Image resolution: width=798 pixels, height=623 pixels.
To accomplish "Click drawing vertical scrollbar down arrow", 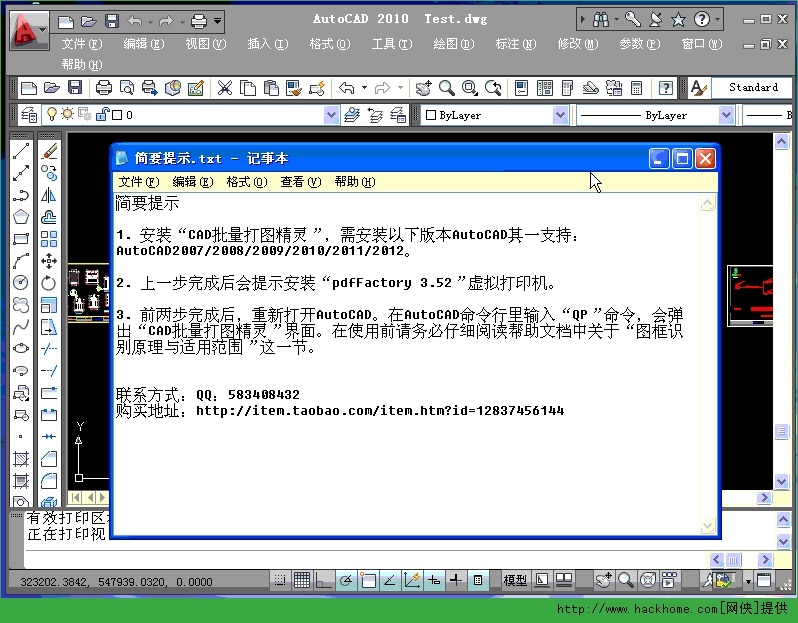I will tap(782, 481).
